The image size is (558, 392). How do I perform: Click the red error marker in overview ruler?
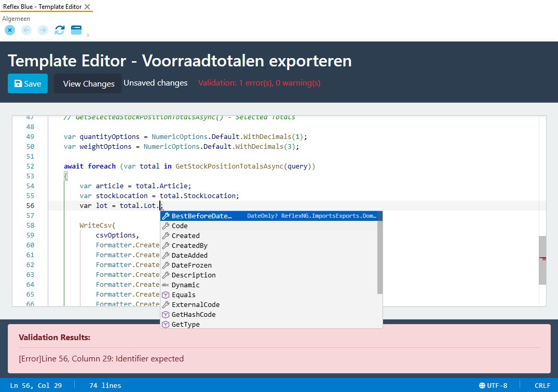click(x=544, y=259)
